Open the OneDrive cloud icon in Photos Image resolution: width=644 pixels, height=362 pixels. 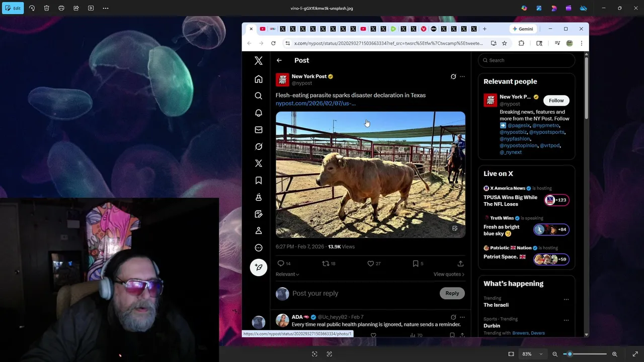(584, 8)
